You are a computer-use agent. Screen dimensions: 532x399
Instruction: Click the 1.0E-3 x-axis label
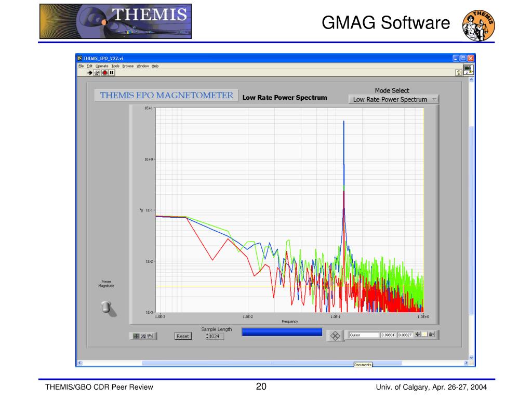tap(160, 316)
